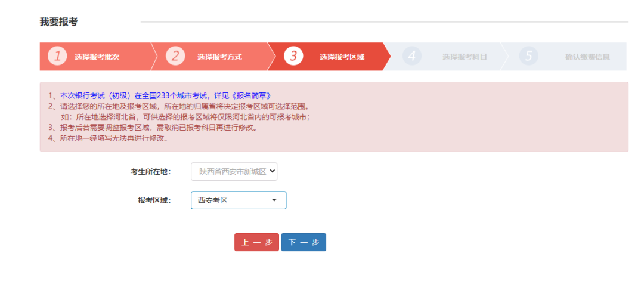Expand the 报考区域 dropdown showing 西安考区
This screenshot has height=281, width=644.
239,200
